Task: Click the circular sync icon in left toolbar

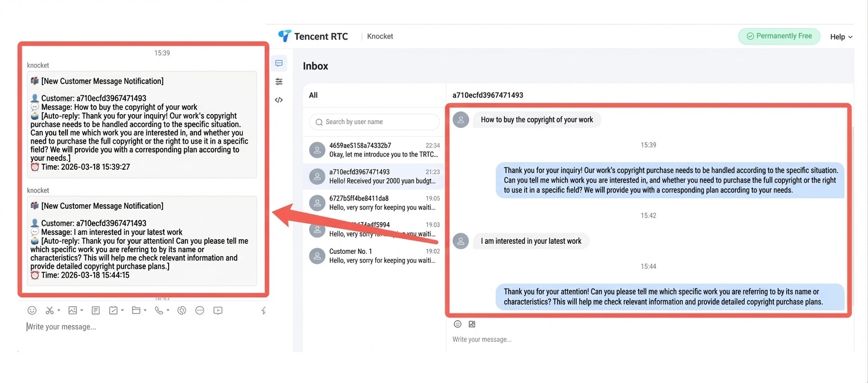Action: point(182,310)
